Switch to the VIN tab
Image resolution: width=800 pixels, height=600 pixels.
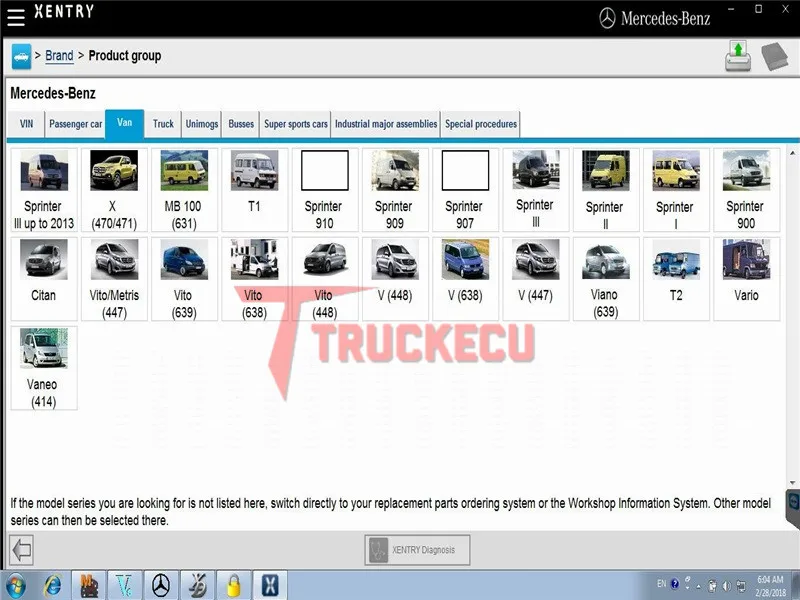click(26, 124)
